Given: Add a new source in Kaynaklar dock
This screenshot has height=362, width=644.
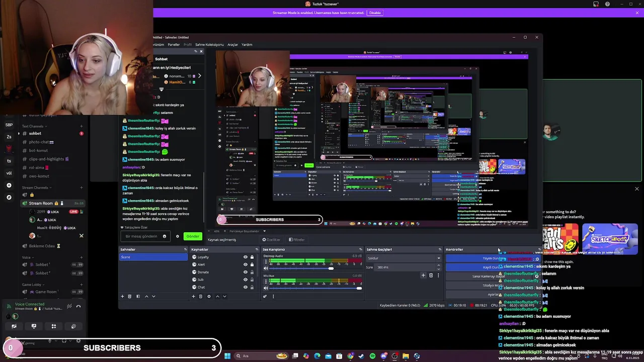Looking at the screenshot, I should click(x=193, y=296).
